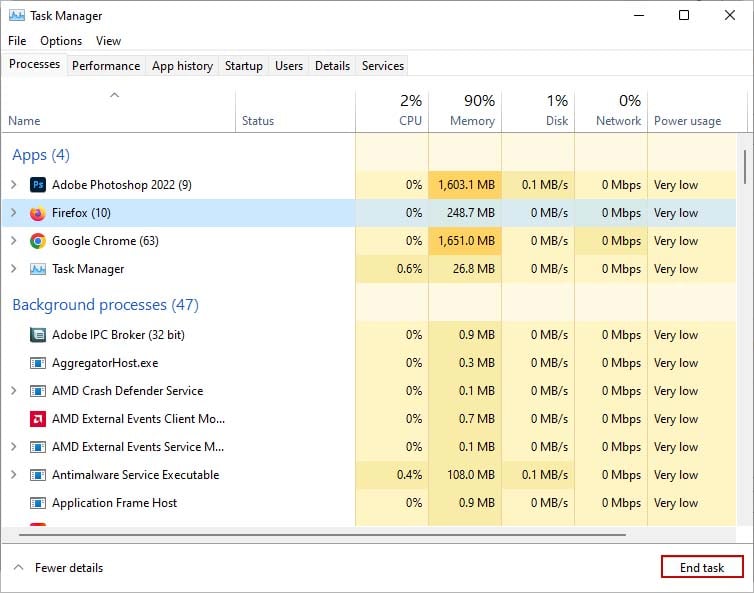Click the Adobe IPC Broker icon
754x593 pixels.
pyautogui.click(x=38, y=335)
